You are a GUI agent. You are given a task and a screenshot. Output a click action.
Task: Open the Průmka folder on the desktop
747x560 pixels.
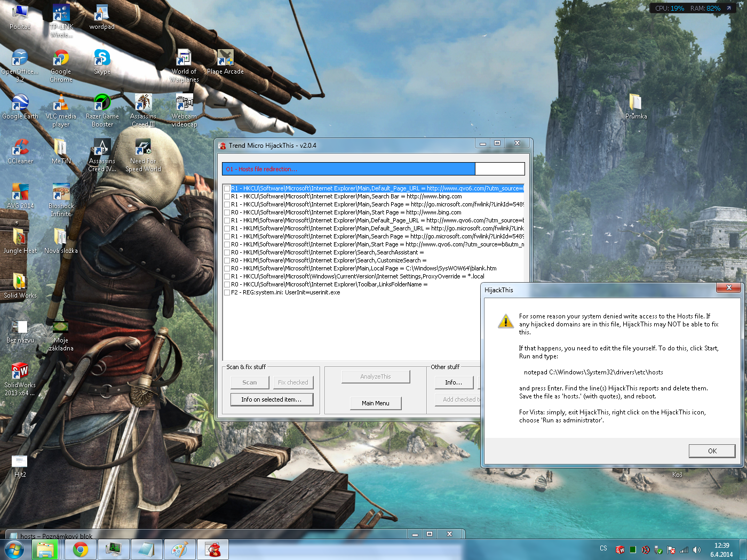635,104
